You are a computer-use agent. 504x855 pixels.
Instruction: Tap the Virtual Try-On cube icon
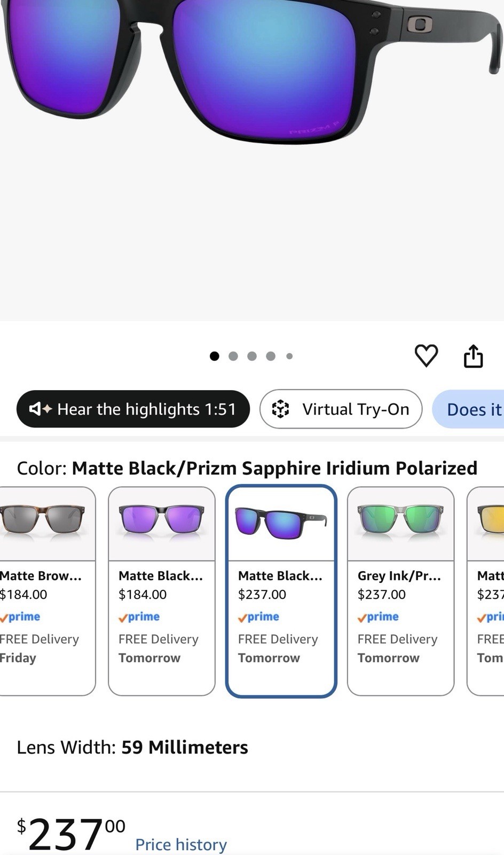(280, 409)
